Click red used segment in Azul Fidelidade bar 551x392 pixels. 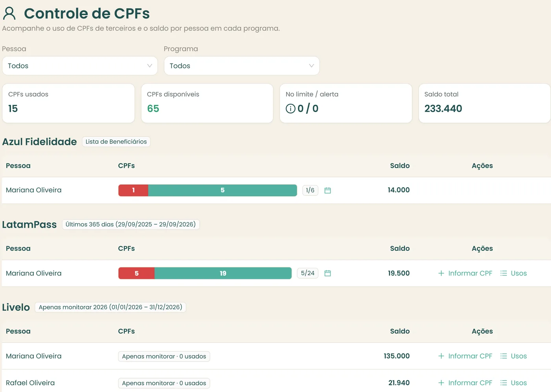pyautogui.click(x=133, y=190)
